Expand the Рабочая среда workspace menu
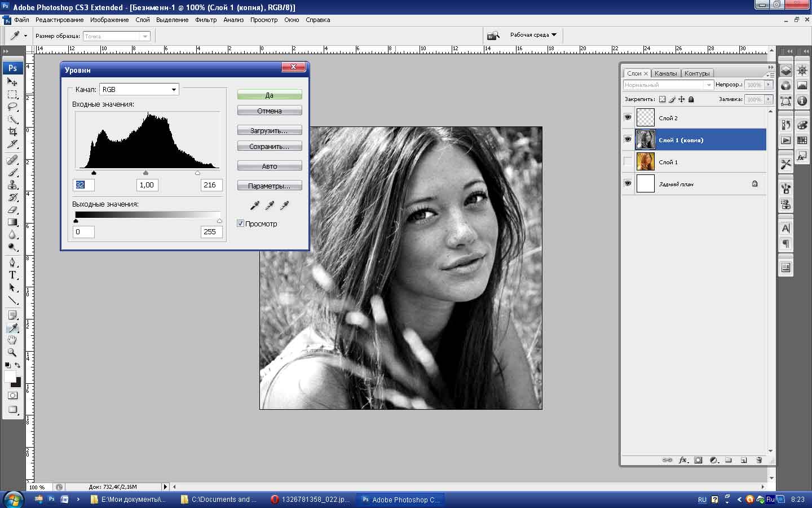 (x=533, y=35)
